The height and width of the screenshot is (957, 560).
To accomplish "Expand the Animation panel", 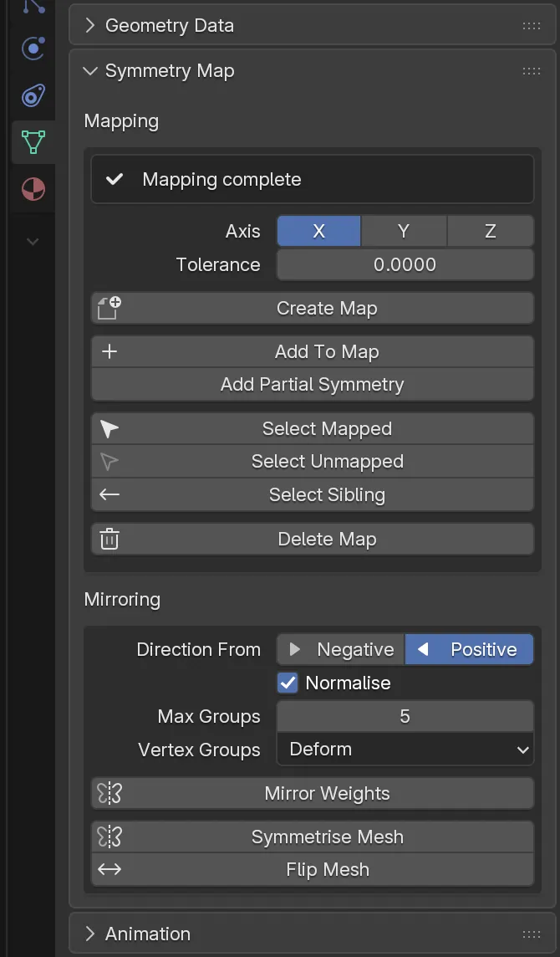I will click(89, 934).
